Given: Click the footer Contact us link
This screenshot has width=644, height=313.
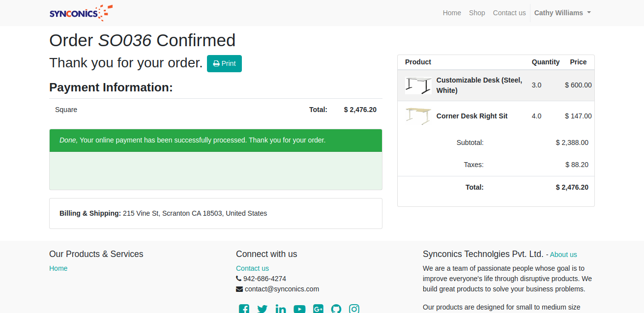Looking at the screenshot, I should click(x=252, y=268).
